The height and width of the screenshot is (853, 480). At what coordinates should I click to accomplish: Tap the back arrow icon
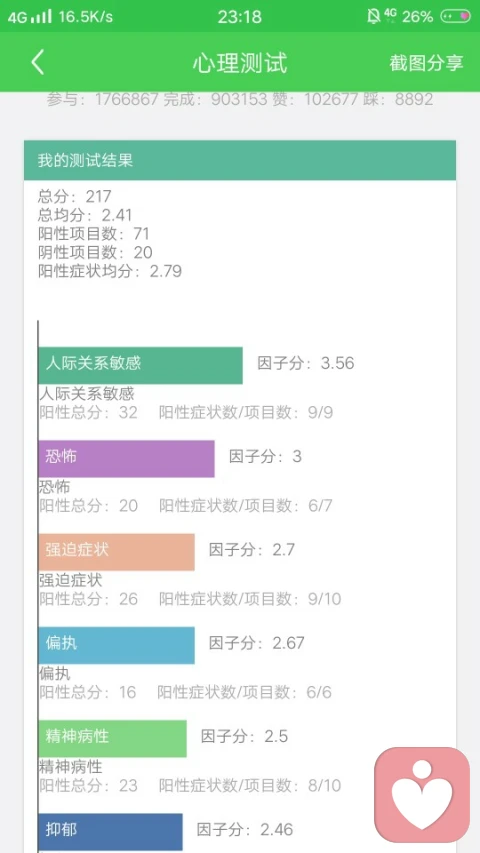click(x=37, y=63)
